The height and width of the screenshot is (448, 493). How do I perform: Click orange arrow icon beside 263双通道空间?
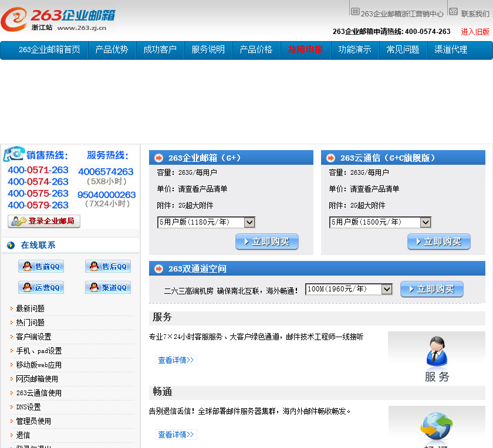click(159, 269)
